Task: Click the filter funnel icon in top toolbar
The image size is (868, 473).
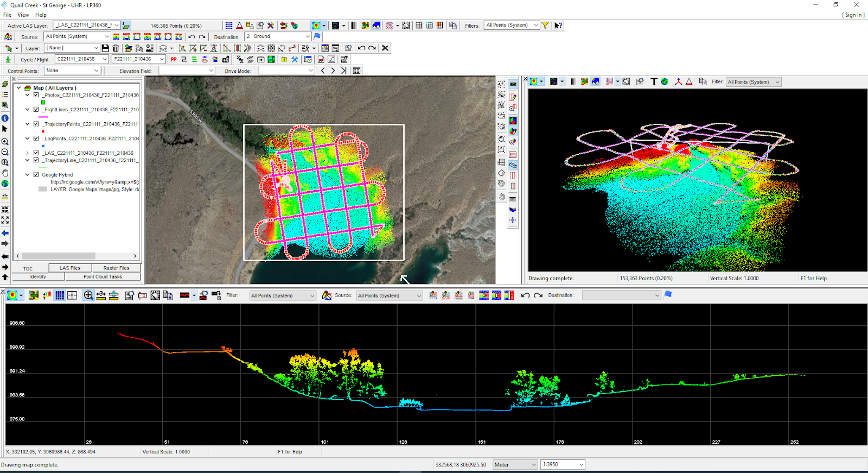Action: tap(545, 26)
